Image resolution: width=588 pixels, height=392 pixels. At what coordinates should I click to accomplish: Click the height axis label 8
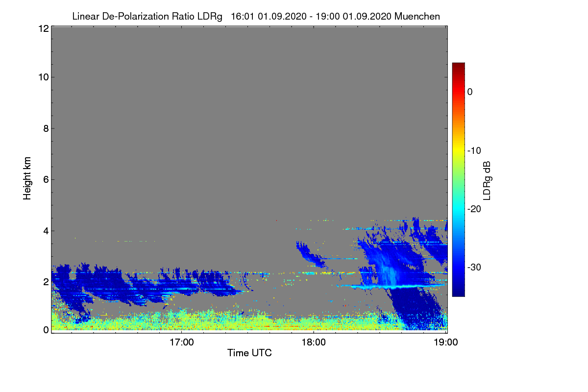pos(46,128)
